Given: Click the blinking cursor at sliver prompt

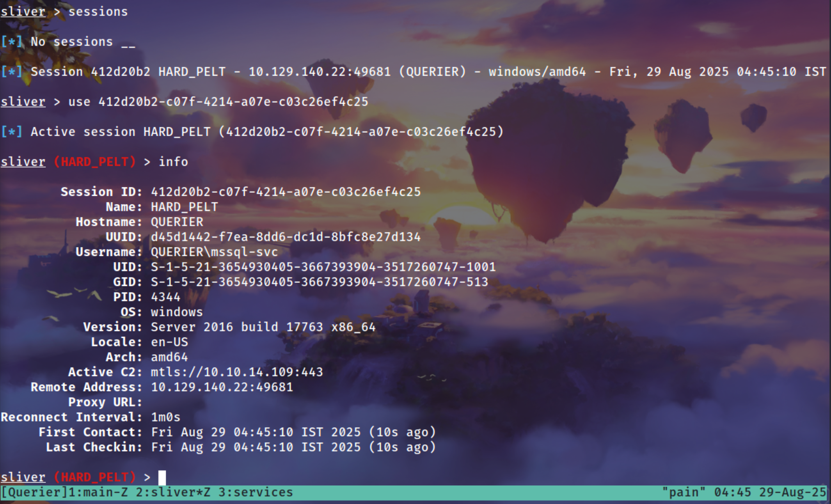Looking at the screenshot, I should click(162, 477).
